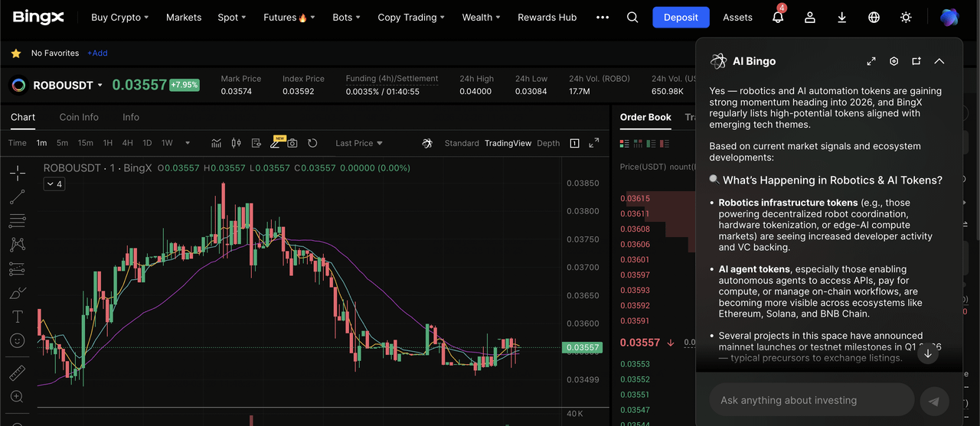Send the AI Bingo message
980x426 pixels.
click(x=934, y=401)
